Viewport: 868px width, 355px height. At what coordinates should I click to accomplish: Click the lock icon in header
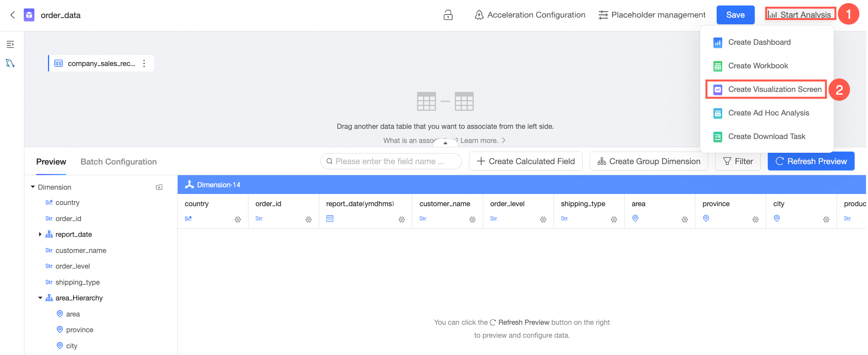(x=448, y=15)
